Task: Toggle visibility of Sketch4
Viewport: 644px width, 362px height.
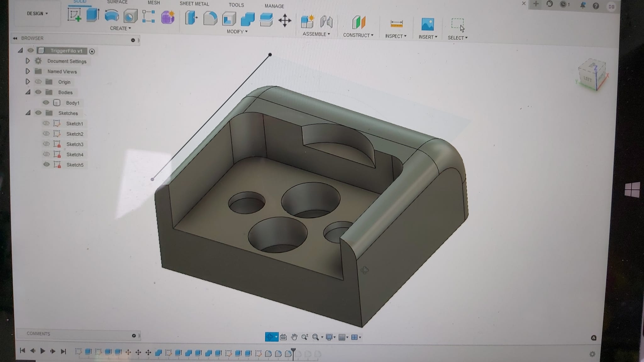Action: (x=47, y=154)
